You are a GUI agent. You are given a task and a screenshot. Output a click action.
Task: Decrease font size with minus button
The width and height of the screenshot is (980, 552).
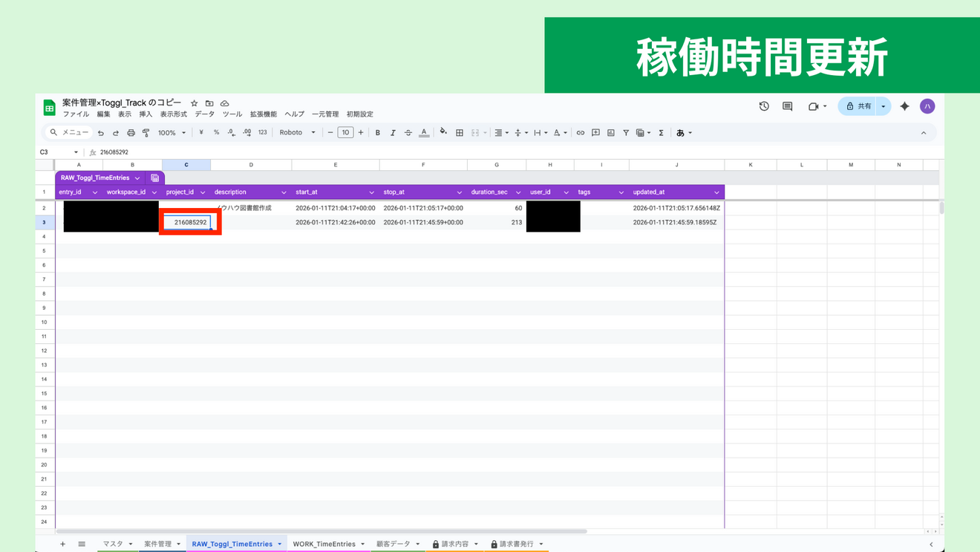tap(330, 133)
